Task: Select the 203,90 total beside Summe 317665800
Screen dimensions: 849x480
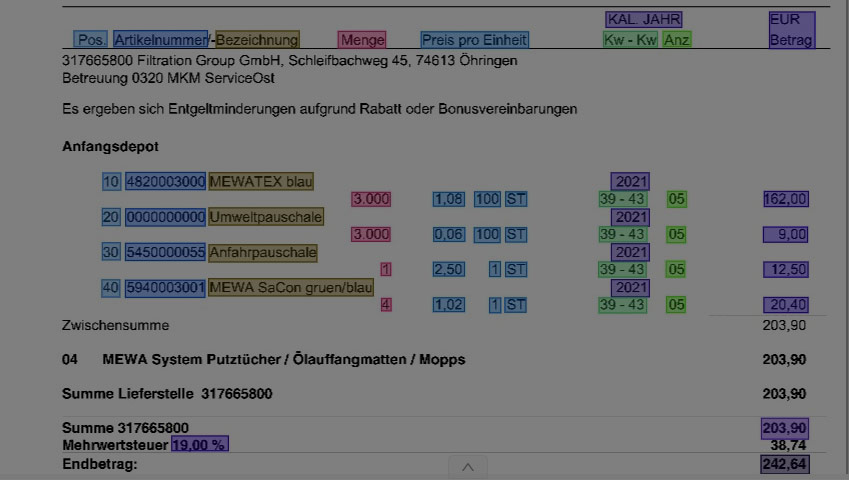Action: [785, 428]
